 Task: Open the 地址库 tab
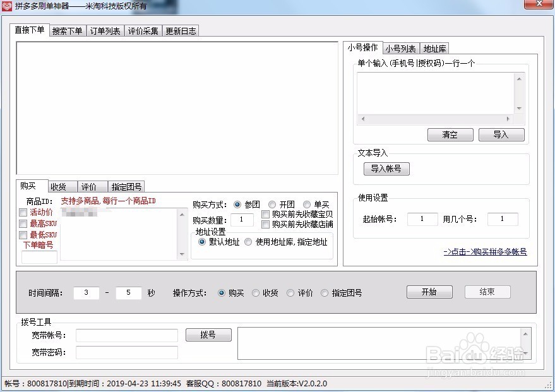(435, 48)
